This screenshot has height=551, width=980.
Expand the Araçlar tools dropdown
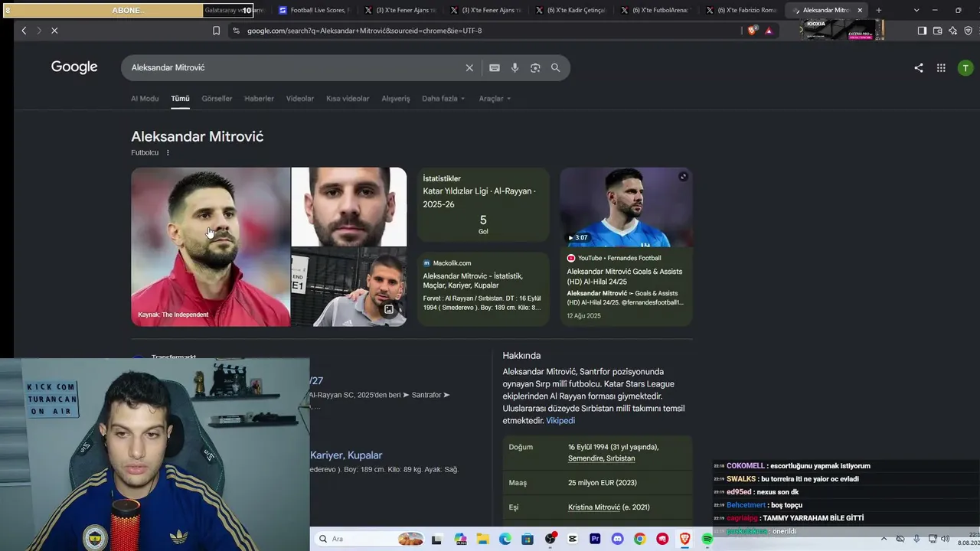495,99
